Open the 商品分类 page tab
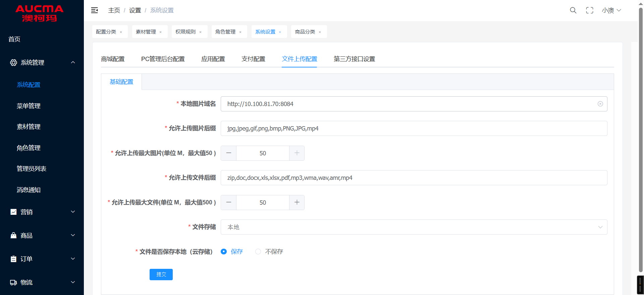This screenshot has height=295, width=644. 305,32
